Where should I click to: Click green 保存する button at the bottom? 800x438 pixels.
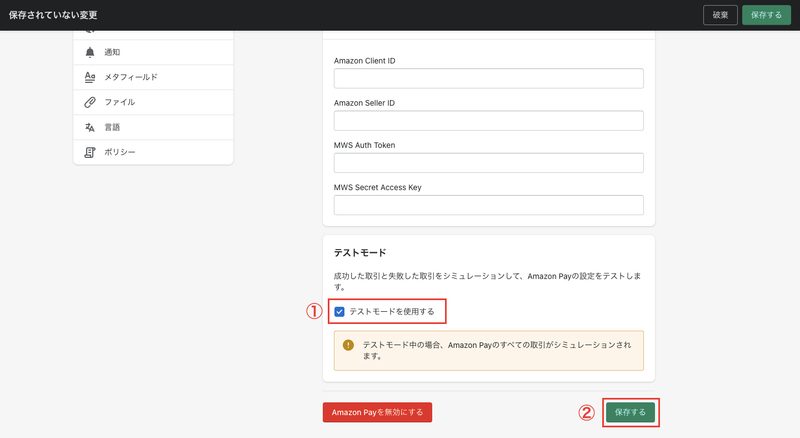(630, 412)
